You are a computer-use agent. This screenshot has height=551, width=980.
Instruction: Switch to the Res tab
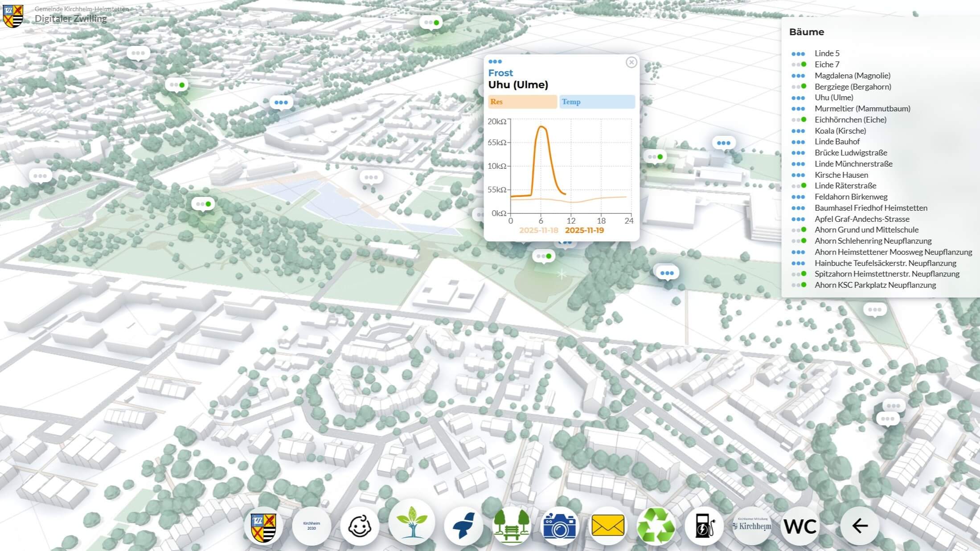click(x=522, y=102)
